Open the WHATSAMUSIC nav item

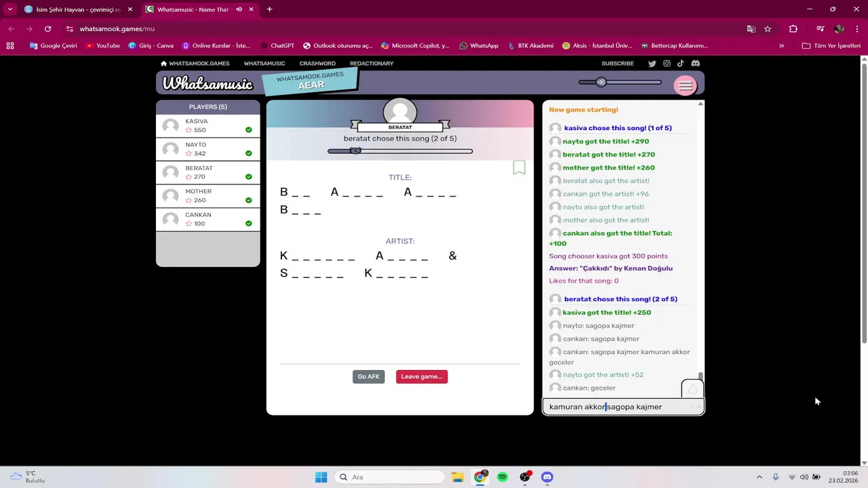click(264, 64)
